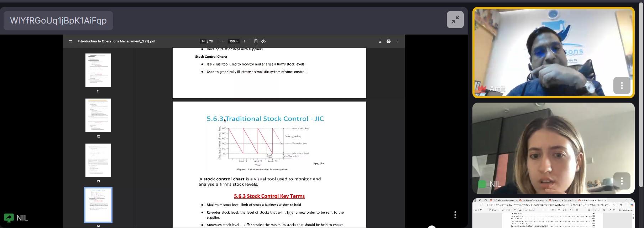The height and width of the screenshot is (228, 644).
Task: Open the PDF viewer more actions menu
Action: 397,41
